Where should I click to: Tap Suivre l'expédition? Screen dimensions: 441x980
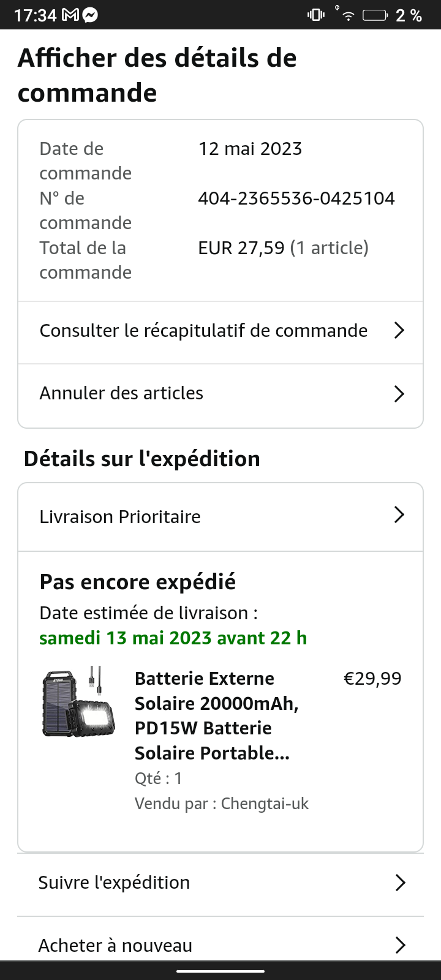point(114,883)
